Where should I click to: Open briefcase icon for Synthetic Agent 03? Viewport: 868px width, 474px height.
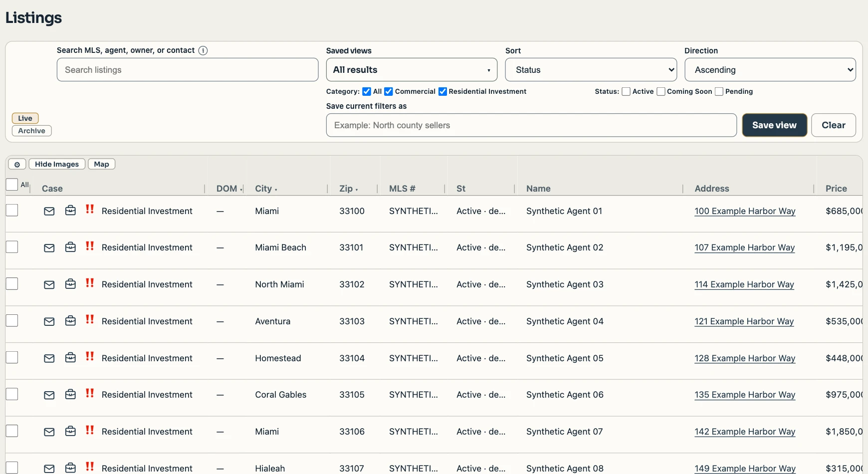pyautogui.click(x=70, y=284)
